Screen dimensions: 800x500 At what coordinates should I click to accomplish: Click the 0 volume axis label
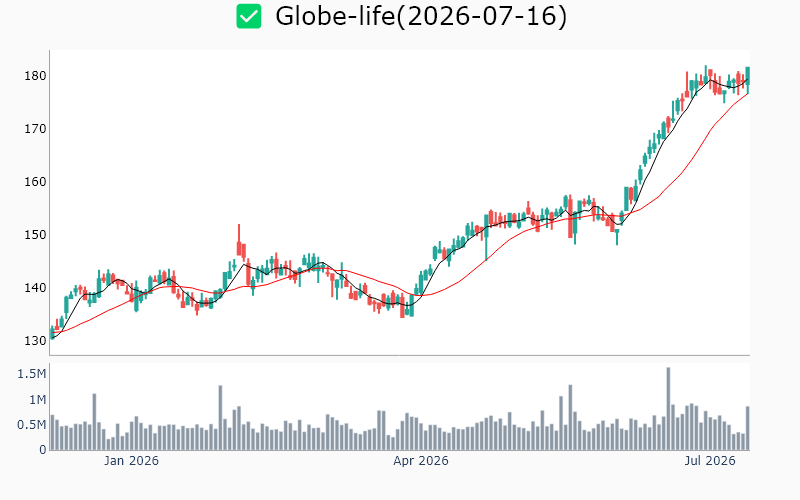(x=43, y=450)
